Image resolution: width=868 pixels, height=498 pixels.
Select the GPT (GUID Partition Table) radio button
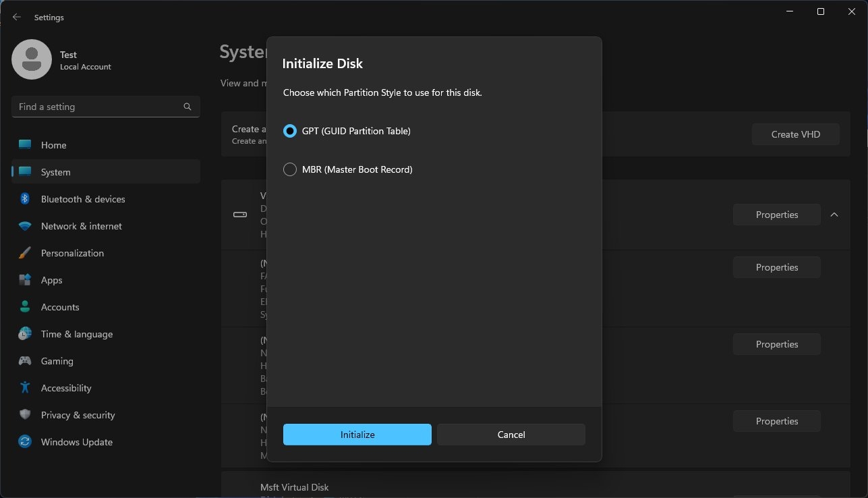tap(290, 131)
